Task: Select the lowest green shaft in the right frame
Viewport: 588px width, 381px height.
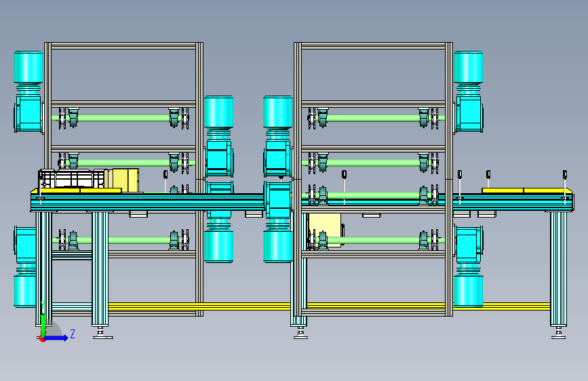Action: 374,240
